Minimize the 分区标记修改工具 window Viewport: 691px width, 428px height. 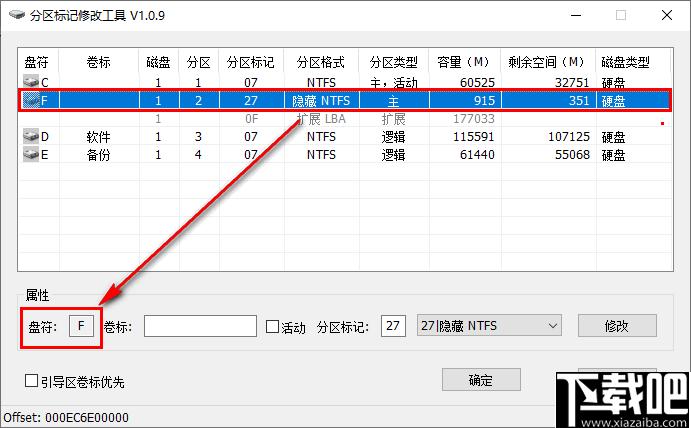coord(576,15)
